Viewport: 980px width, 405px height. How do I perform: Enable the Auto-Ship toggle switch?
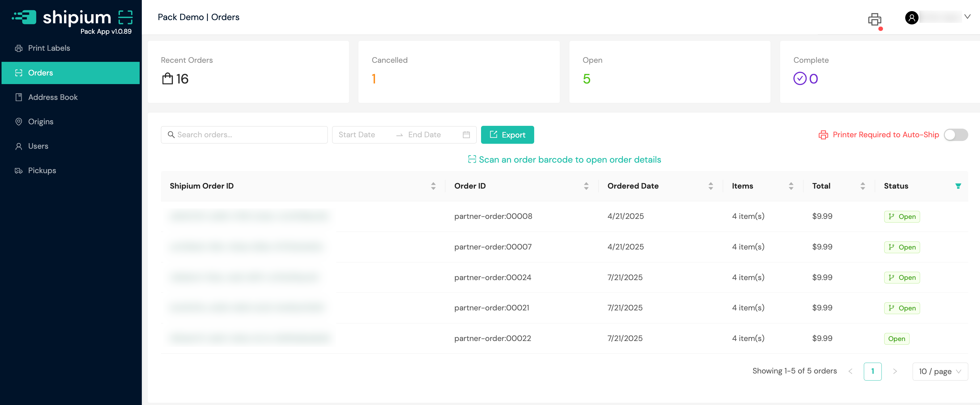click(x=955, y=135)
